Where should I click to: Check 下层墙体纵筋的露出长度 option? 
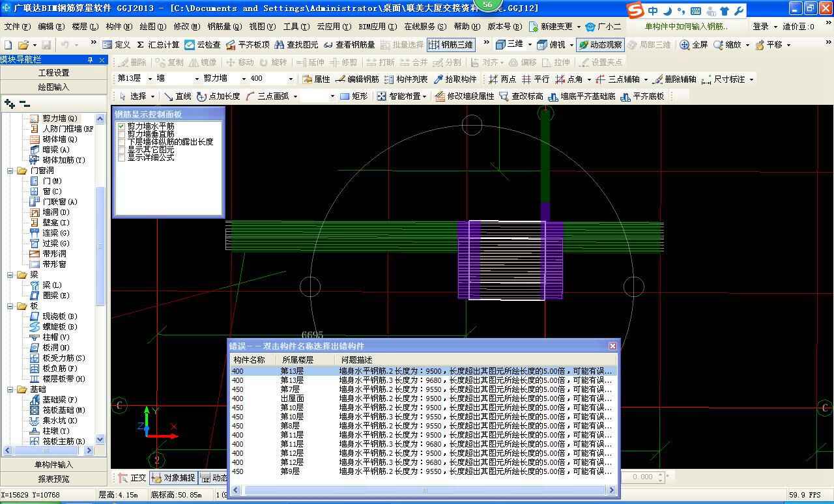tap(121, 142)
